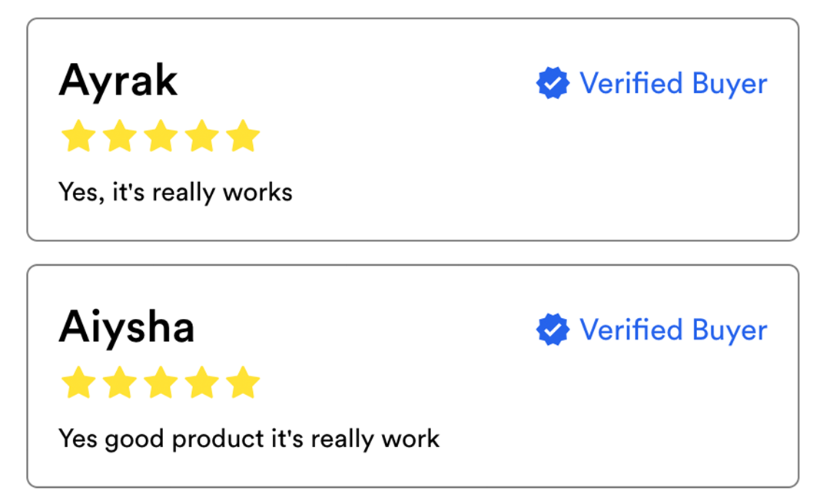Click the third star in Ayrak's rating
This screenshot has width=830, height=504.
[161, 136]
